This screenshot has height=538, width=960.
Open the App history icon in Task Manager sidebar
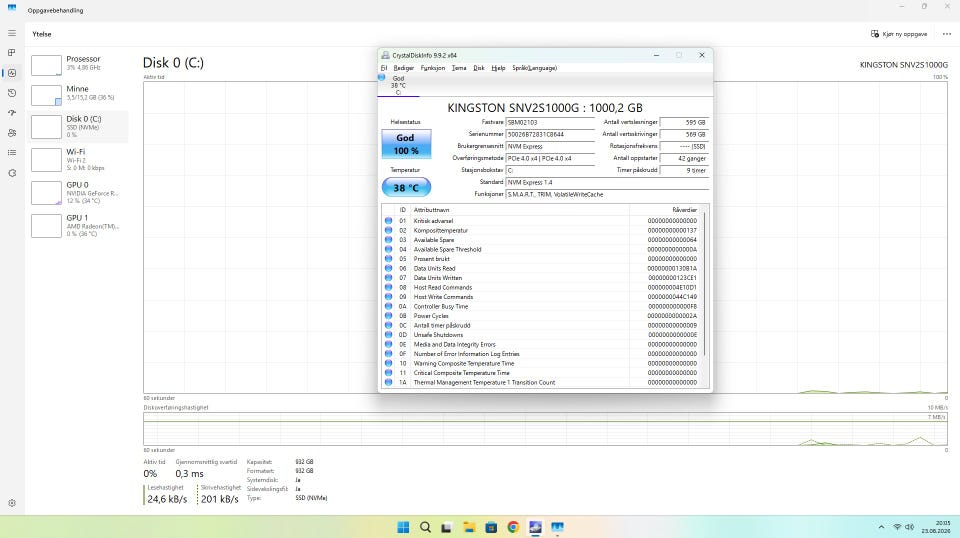tap(12, 93)
